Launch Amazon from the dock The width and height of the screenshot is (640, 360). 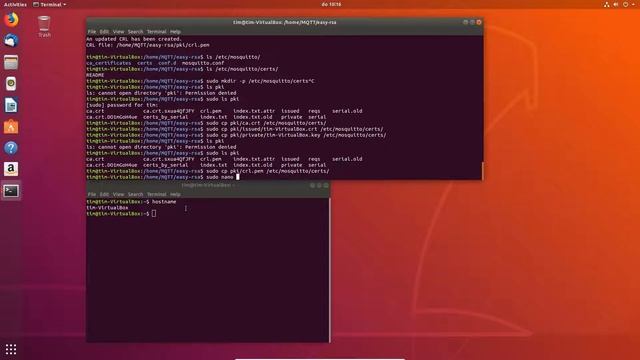pos(11,169)
